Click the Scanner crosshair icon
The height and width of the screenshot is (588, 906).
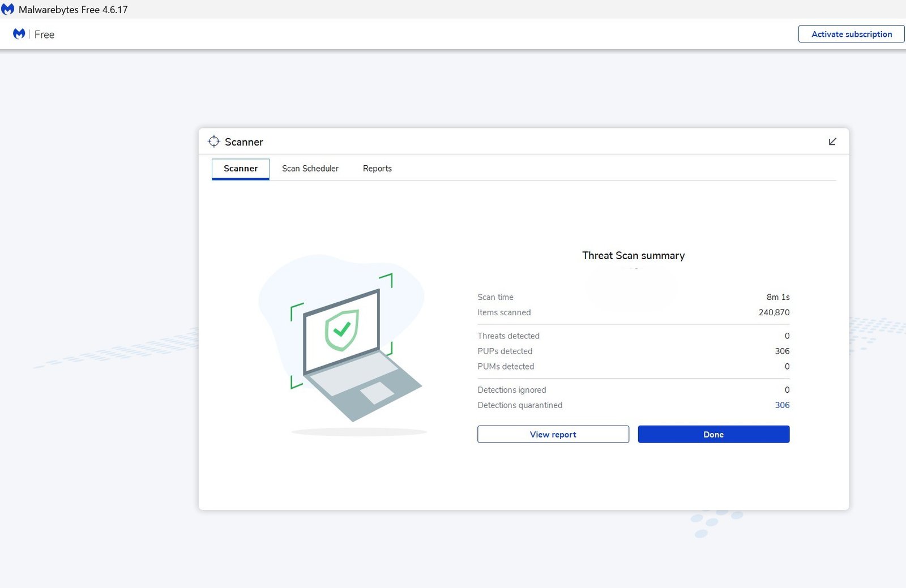click(213, 141)
